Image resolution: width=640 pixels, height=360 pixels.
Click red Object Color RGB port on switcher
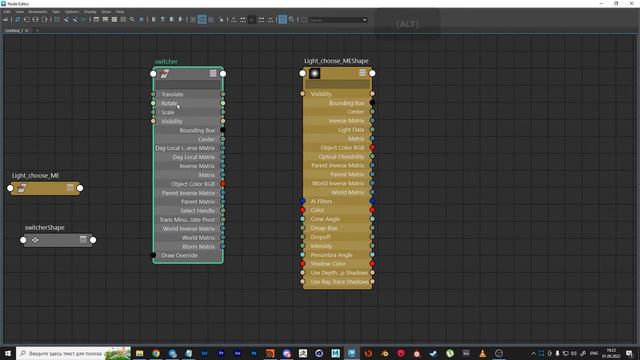(x=223, y=184)
